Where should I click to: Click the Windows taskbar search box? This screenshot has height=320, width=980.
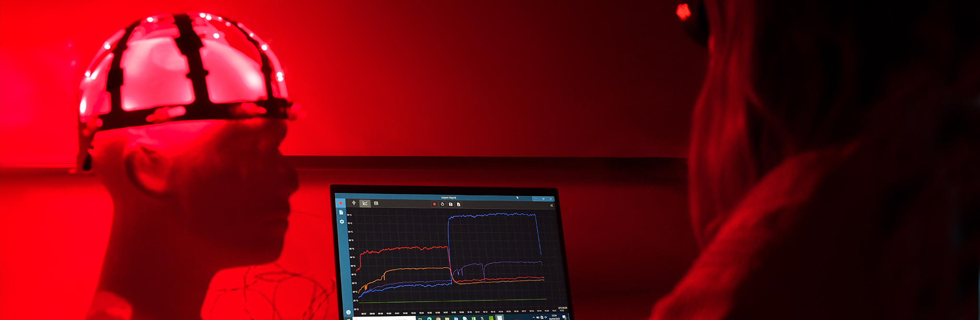384,319
